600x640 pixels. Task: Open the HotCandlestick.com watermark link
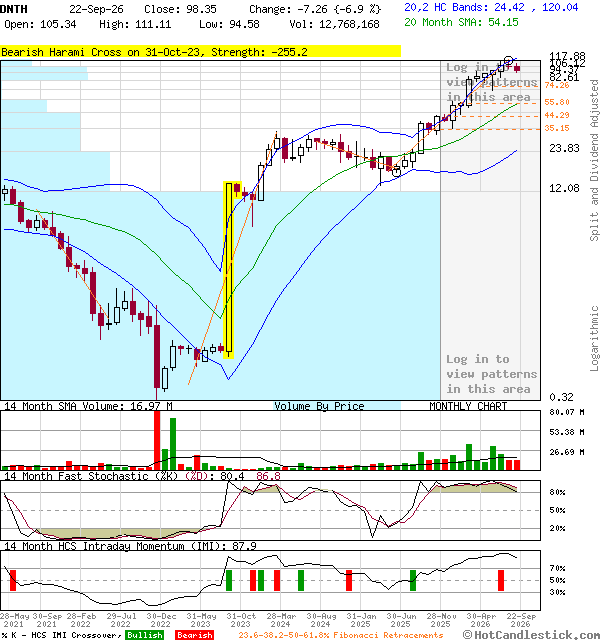pyautogui.click(x=531, y=635)
